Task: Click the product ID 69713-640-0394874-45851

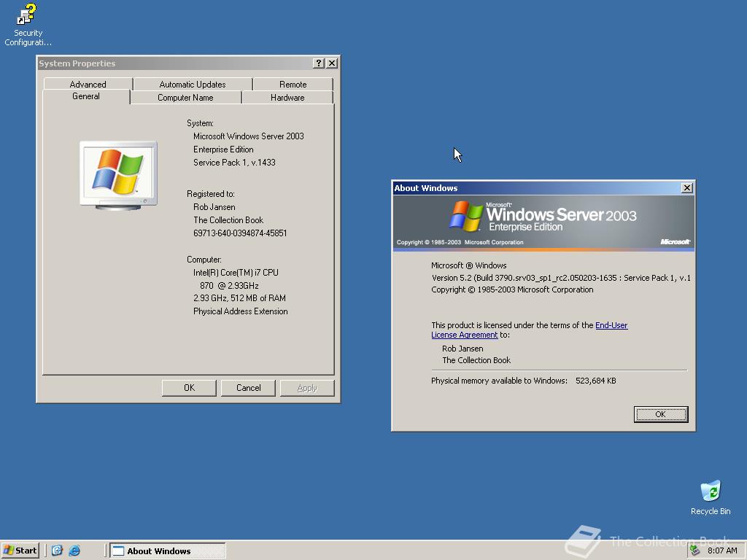Action: coord(240,233)
